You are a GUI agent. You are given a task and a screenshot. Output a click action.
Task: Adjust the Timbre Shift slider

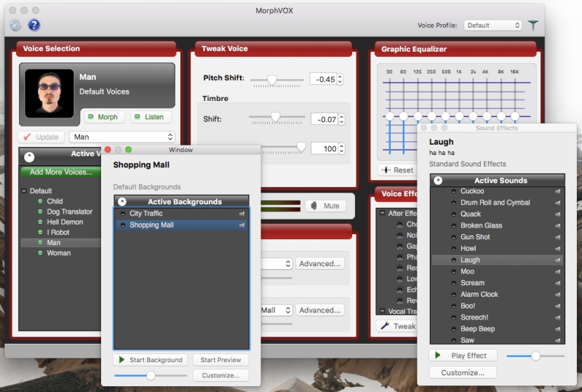click(275, 117)
